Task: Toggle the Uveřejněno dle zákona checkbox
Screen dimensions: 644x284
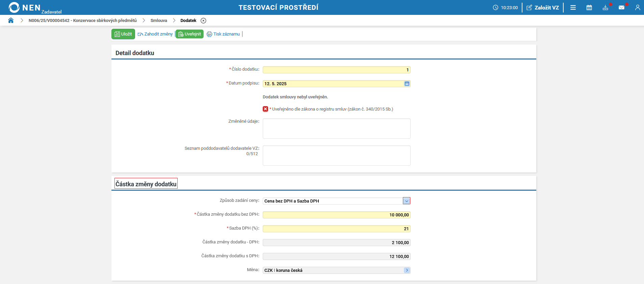Action: click(265, 109)
